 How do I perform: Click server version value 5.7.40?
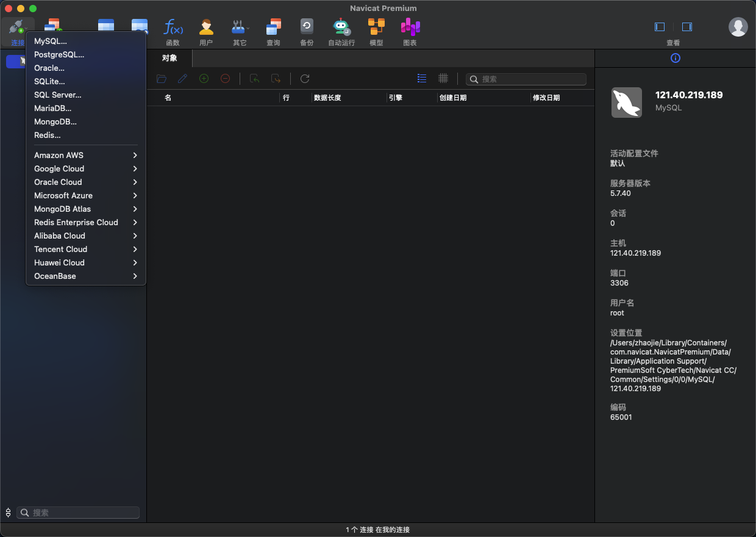click(x=621, y=193)
